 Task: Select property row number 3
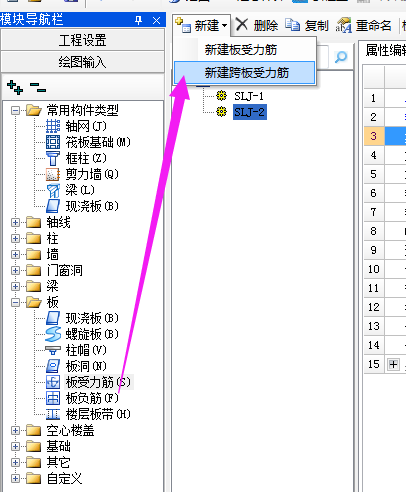(x=374, y=136)
